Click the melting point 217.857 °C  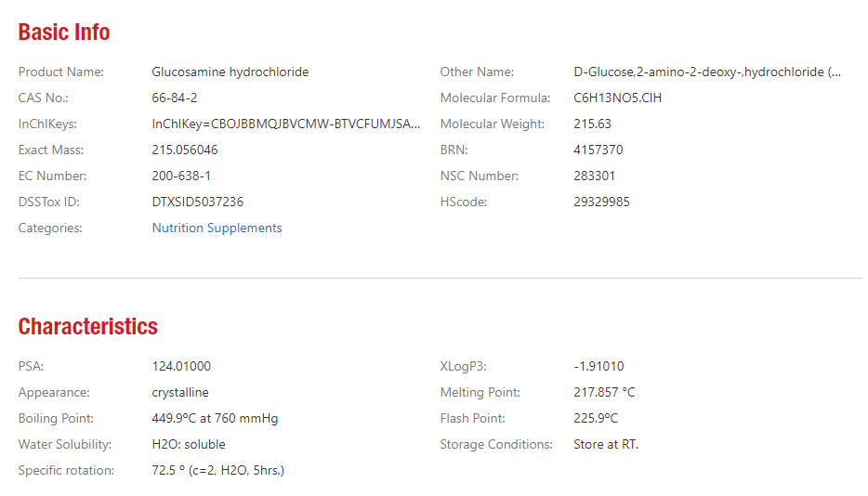(x=604, y=393)
